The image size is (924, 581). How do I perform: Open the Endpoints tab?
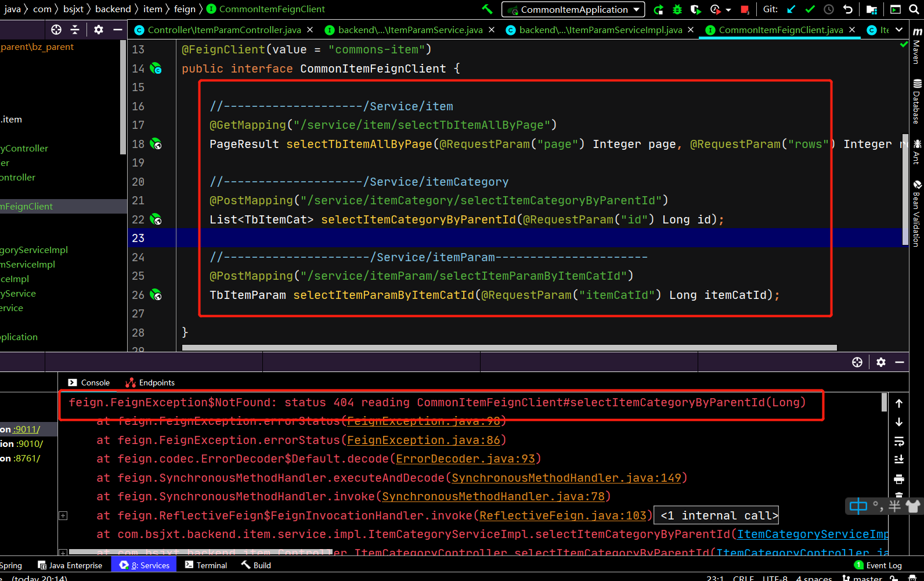point(150,382)
